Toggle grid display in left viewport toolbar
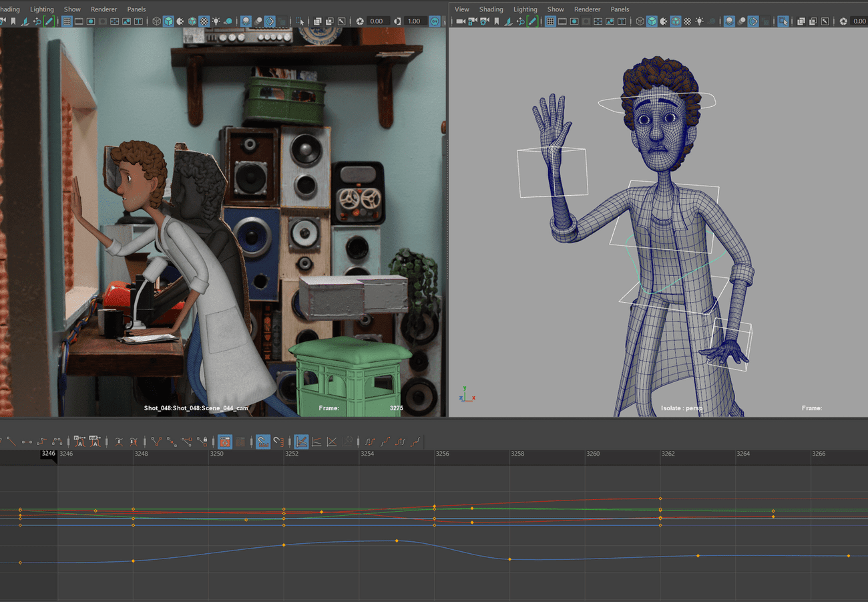This screenshot has height=602, width=868. pos(67,21)
